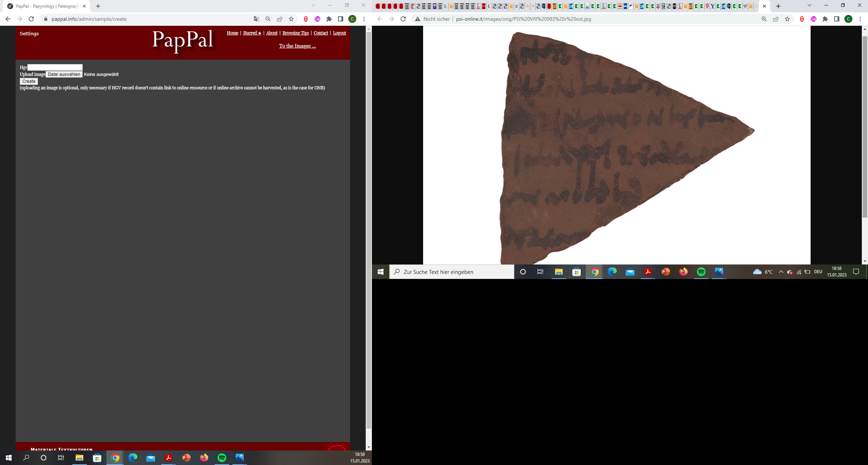Expand tab search in right browser
Image resolution: width=868 pixels, height=465 pixels.
[x=810, y=5]
